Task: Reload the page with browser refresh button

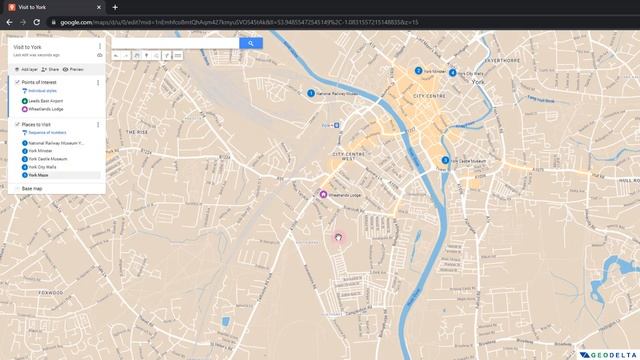Action: coord(37,22)
